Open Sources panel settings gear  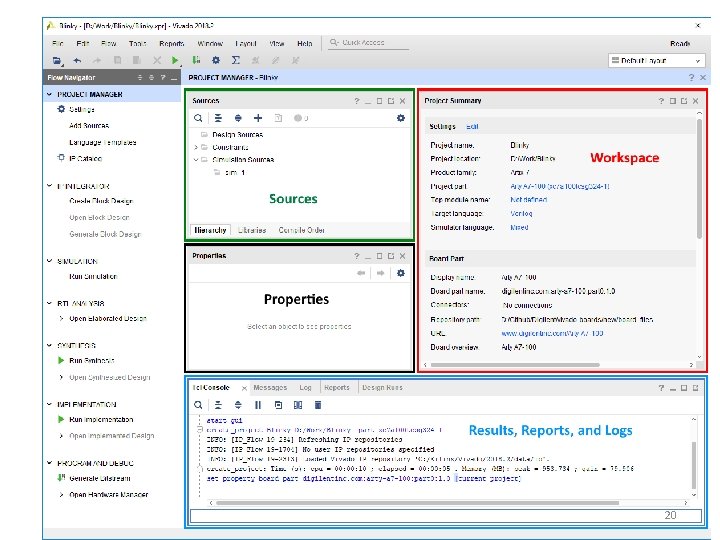pyautogui.click(x=401, y=118)
